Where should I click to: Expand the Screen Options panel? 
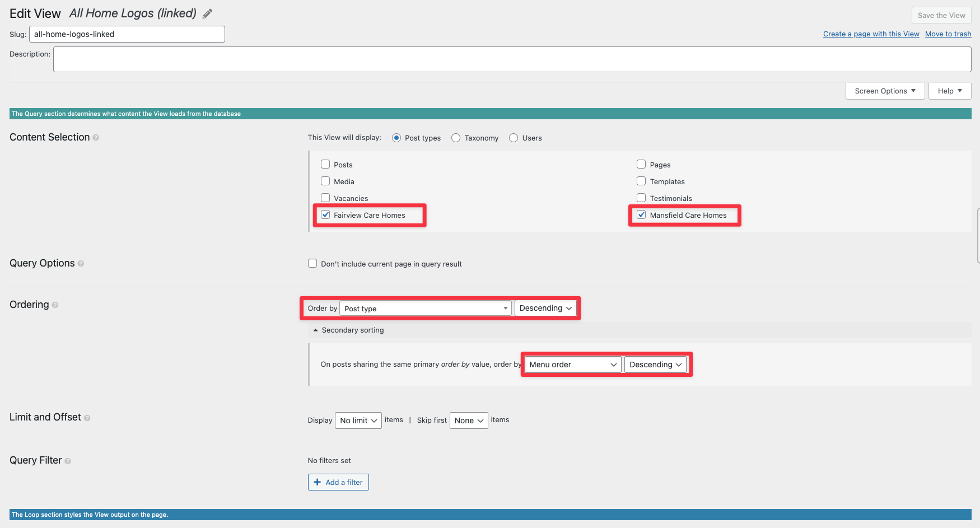coord(885,91)
